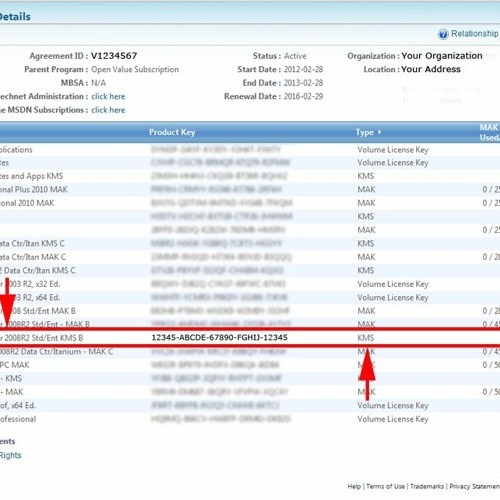
Task: Click the Your Organization value
Action: 442,56
